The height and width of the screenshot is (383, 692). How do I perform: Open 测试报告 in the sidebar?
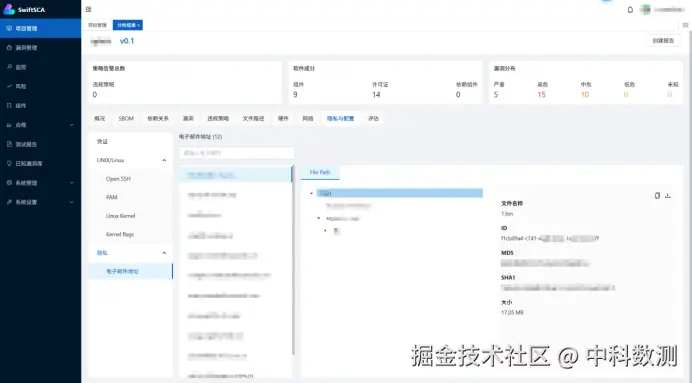[x=40, y=144]
